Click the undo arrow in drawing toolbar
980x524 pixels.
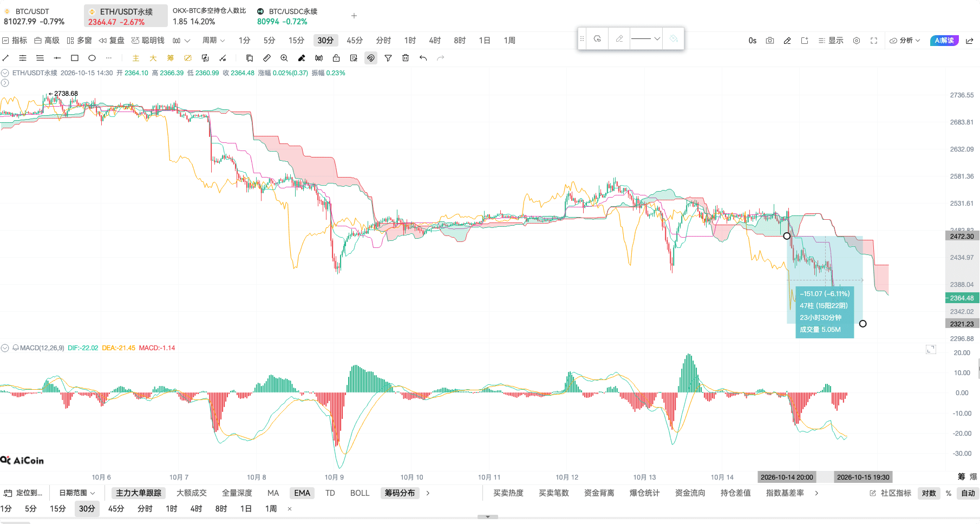pos(423,58)
